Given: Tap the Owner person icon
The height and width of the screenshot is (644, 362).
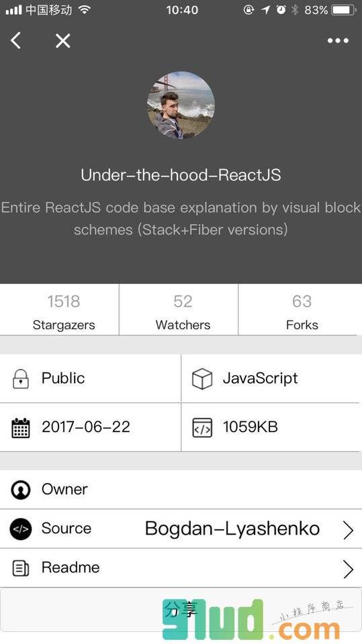Looking at the screenshot, I should [x=21, y=490].
